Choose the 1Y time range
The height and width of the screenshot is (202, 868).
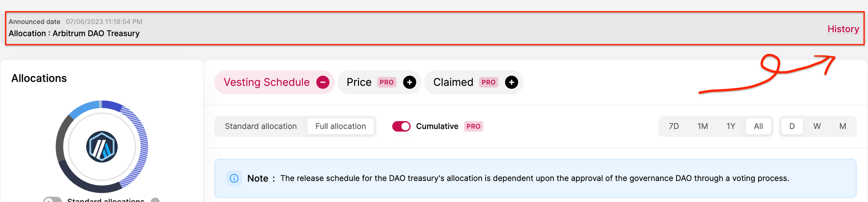pyautogui.click(x=731, y=126)
